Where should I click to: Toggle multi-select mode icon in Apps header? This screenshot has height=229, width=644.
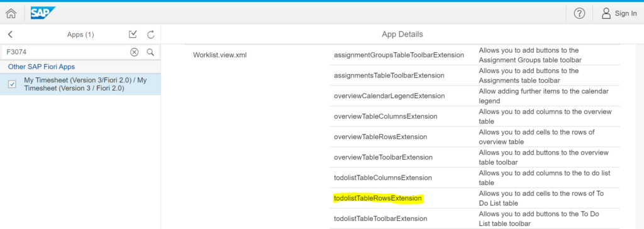(133, 35)
